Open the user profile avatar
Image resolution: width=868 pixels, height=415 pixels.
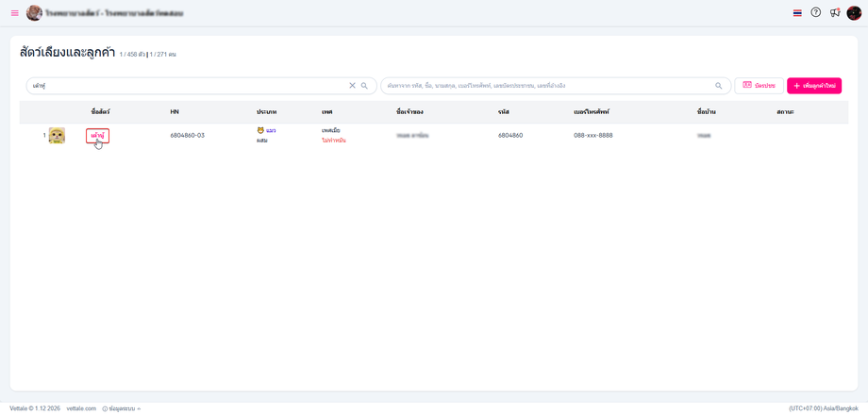(x=854, y=13)
